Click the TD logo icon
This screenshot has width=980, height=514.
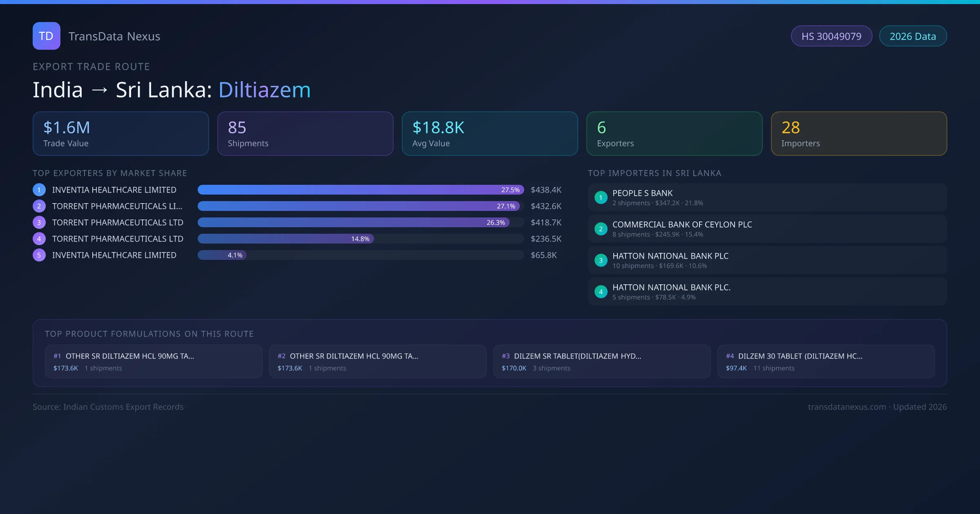(x=46, y=36)
